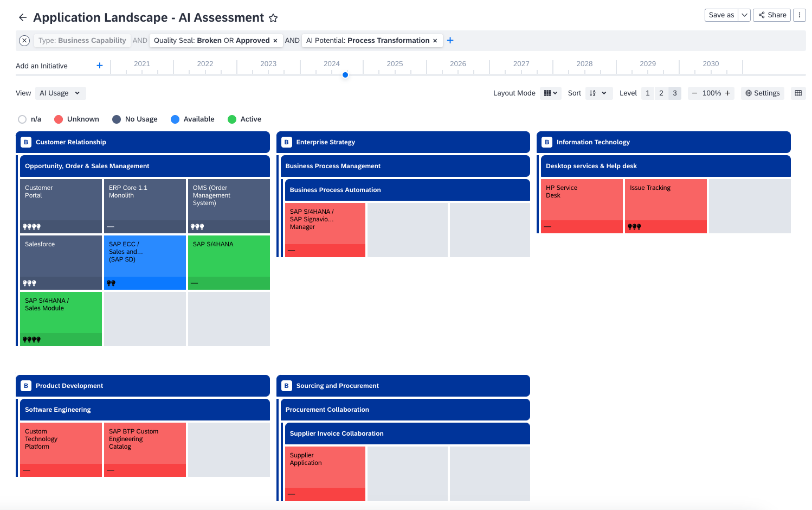Favorite report with the star icon
The width and height of the screenshot is (812, 510).
273,18
